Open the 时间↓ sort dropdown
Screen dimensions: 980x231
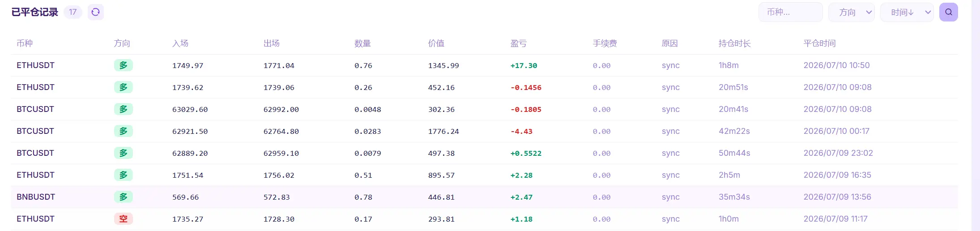click(907, 12)
